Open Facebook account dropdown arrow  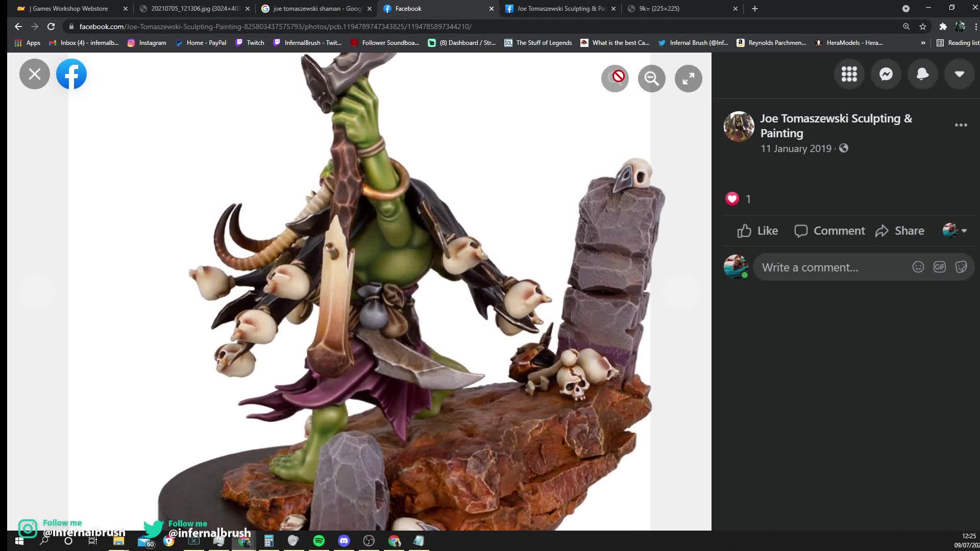point(960,74)
